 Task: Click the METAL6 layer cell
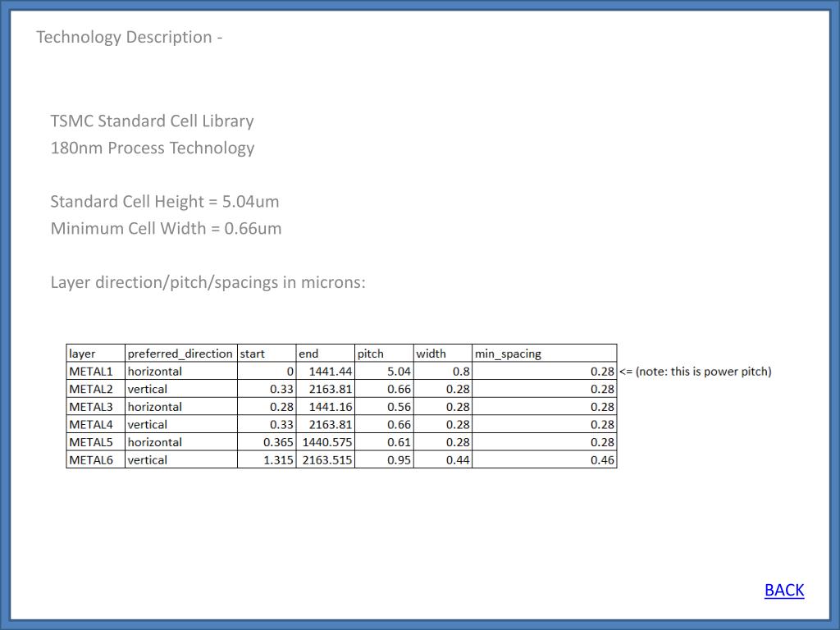[x=95, y=459]
